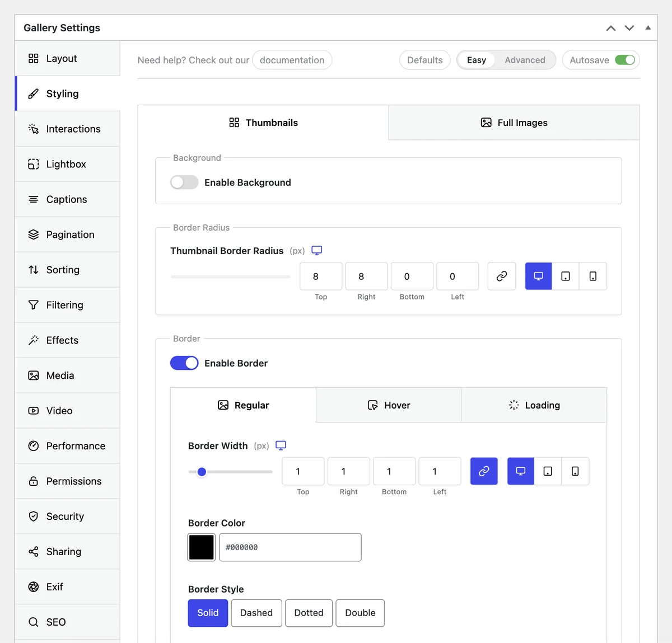672x643 pixels.
Task: Select desktop device for border width
Action: click(521, 471)
